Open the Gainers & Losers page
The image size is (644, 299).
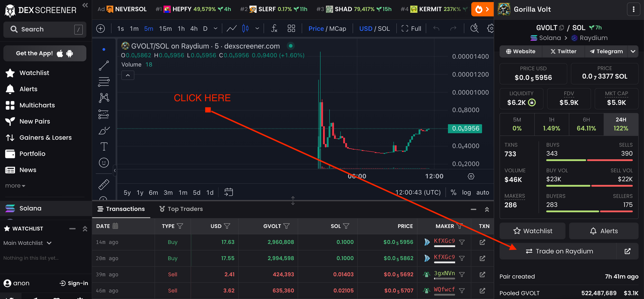(x=45, y=137)
